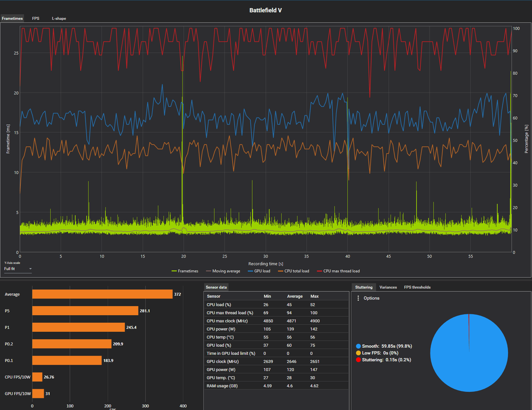Image resolution: width=532 pixels, height=410 pixels.
Task: Select the CPU power (W) row
Action: [x=276, y=329]
